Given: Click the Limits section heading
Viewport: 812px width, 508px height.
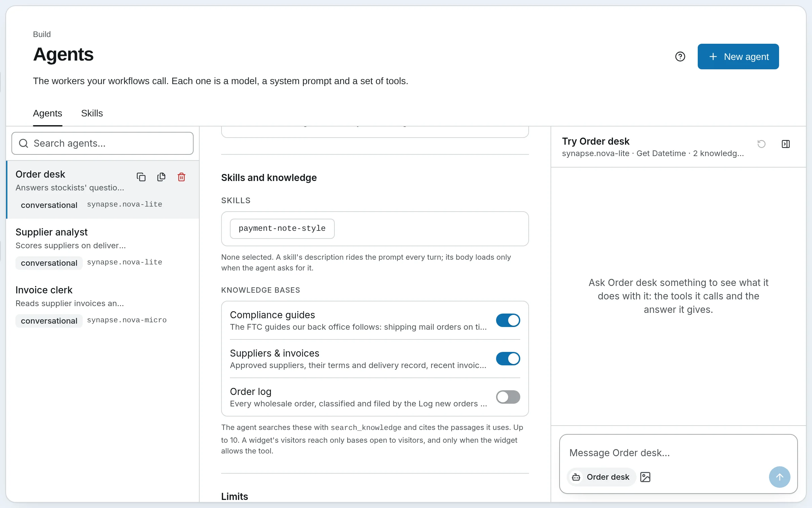Looking at the screenshot, I should 235,497.
